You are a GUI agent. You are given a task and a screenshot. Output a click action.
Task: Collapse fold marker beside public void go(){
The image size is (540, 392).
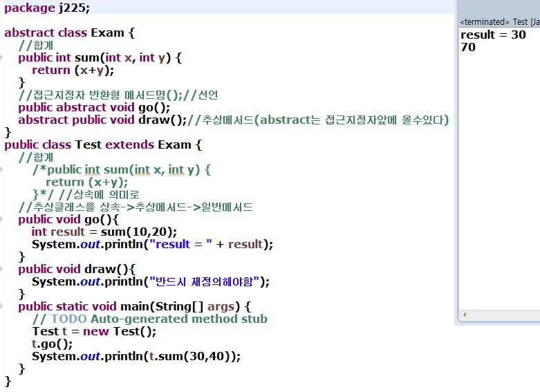[x=1, y=219]
